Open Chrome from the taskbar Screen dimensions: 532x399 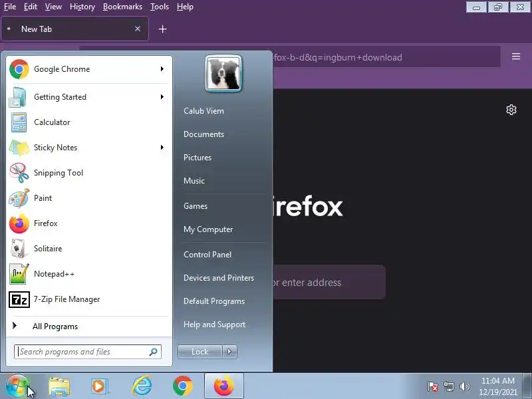click(182, 386)
